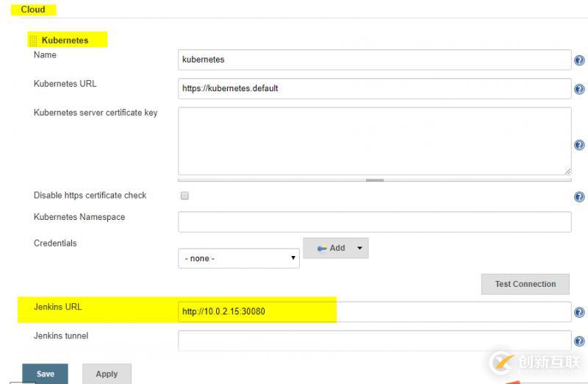Expand the Add credentials dropdown arrow
588x384 pixels.
(359, 248)
